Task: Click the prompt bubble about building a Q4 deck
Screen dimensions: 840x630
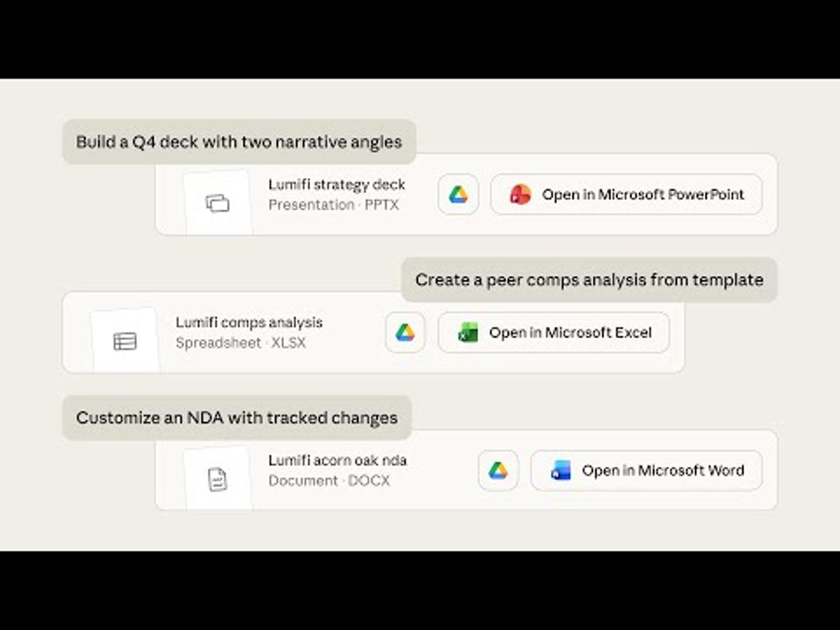Action: (239, 141)
